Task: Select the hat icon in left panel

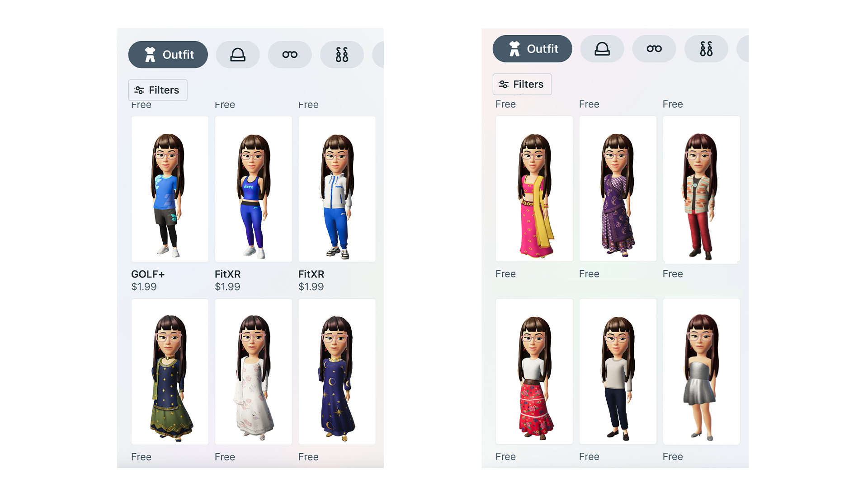Action: click(238, 55)
